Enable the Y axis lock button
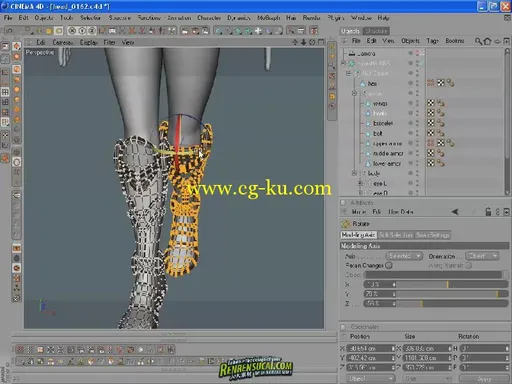 [x=82, y=31]
